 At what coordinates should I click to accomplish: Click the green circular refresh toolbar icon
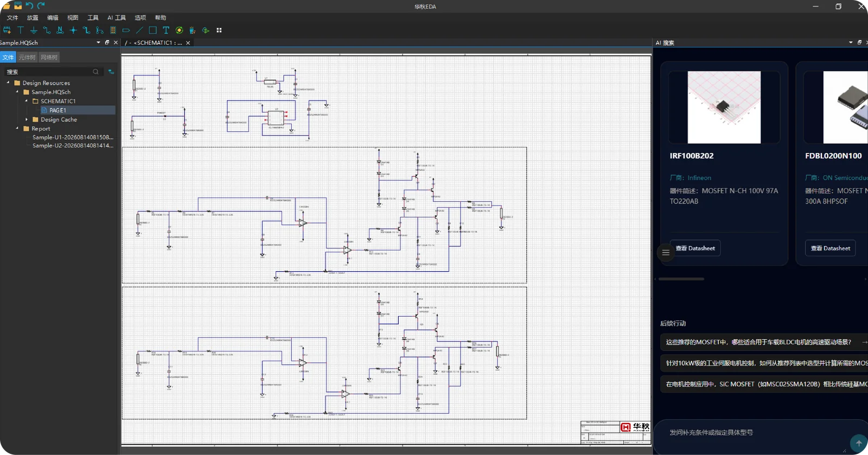179,30
